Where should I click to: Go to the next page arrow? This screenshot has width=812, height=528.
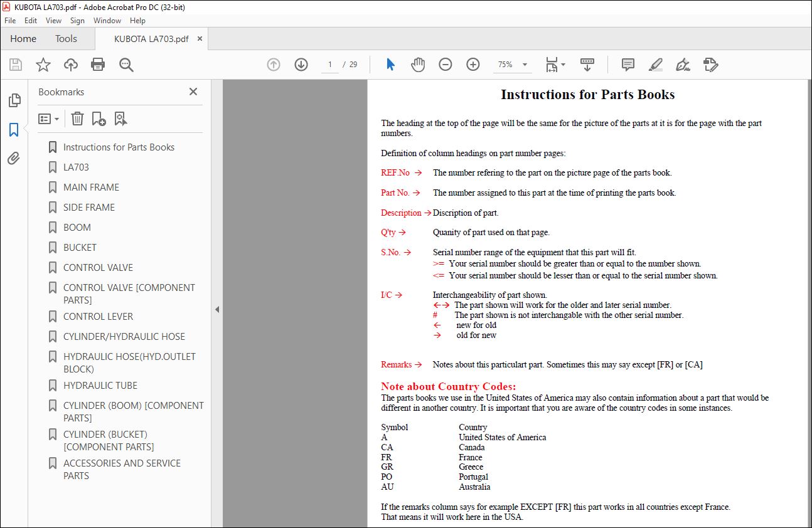[x=301, y=65]
